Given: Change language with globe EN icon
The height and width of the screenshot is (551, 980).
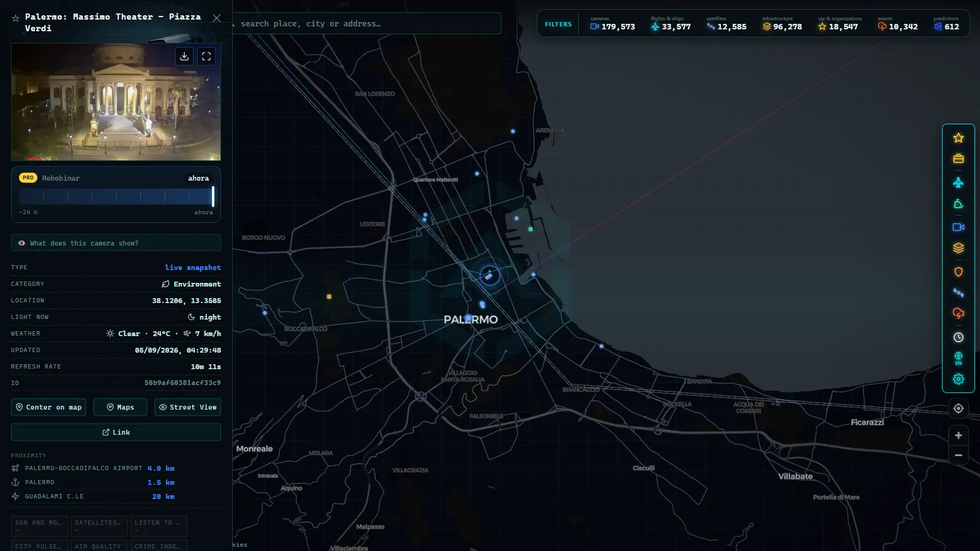Looking at the screenshot, I should [959, 358].
